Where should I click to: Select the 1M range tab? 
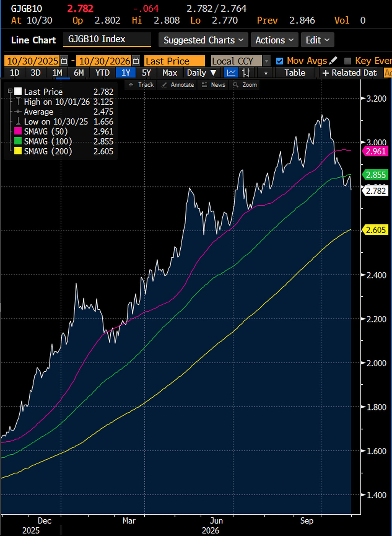tap(57, 73)
